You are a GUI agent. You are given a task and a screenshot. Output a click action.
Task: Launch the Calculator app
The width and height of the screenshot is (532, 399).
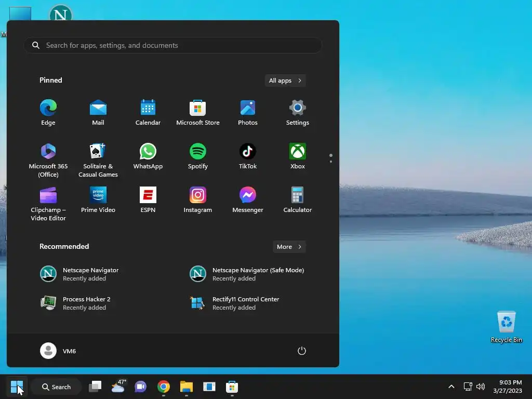(x=298, y=200)
